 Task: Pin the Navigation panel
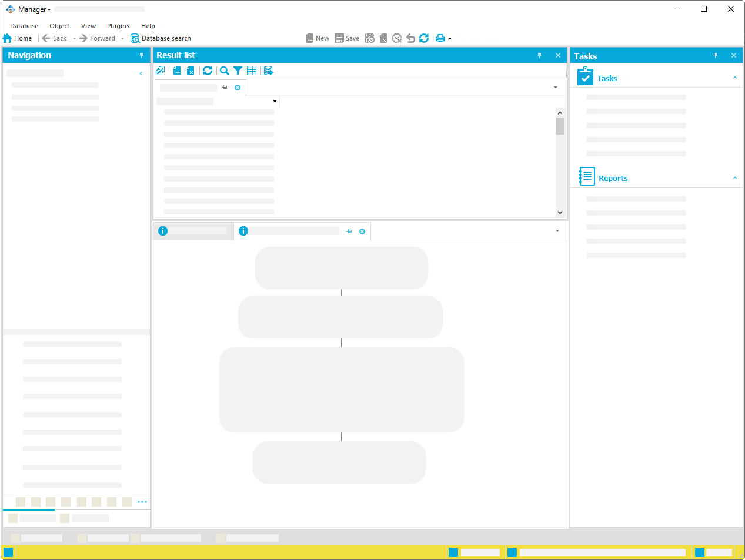pyautogui.click(x=141, y=55)
